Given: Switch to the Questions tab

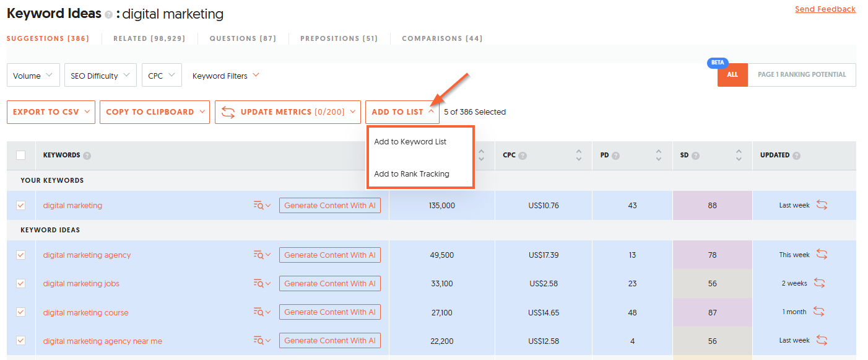Looking at the screenshot, I should click(x=243, y=38).
